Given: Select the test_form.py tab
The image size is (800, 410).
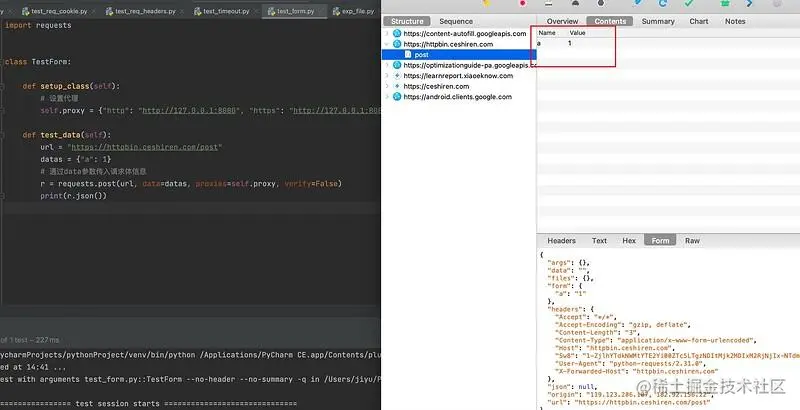Looking at the screenshot, I should pyautogui.click(x=292, y=11).
